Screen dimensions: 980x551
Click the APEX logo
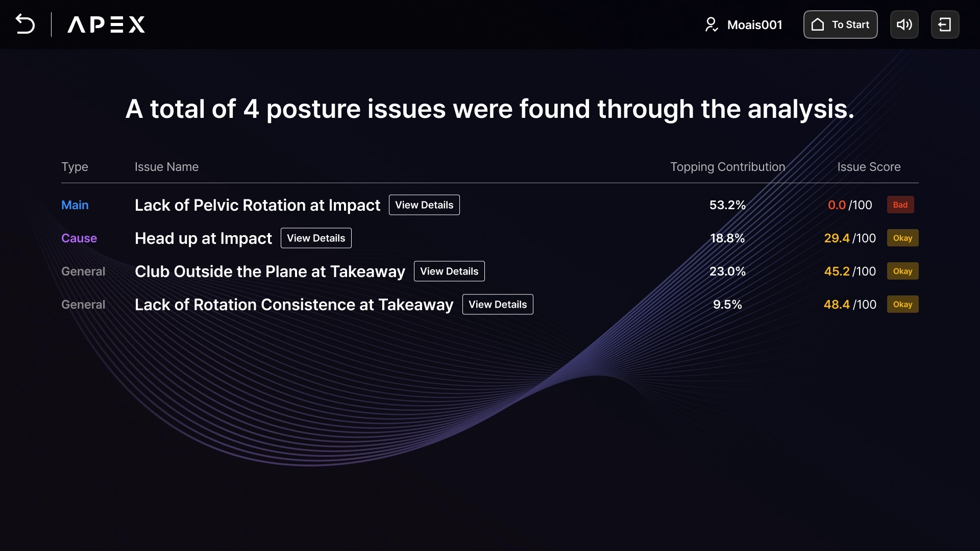pos(106,24)
